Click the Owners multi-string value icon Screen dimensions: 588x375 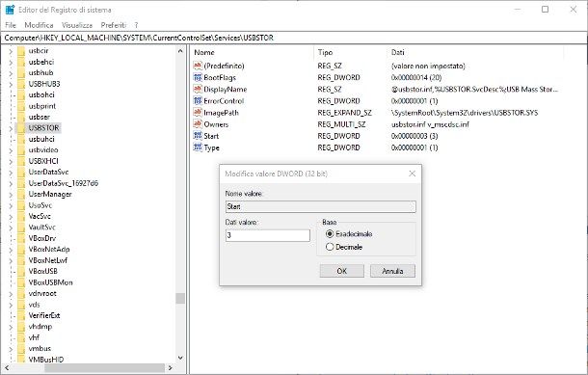point(198,123)
